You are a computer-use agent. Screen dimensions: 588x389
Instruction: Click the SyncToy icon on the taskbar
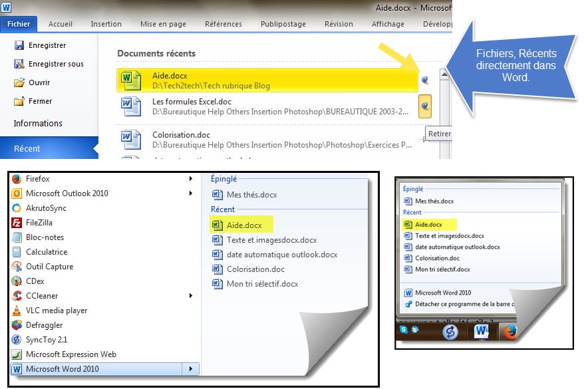(450, 332)
